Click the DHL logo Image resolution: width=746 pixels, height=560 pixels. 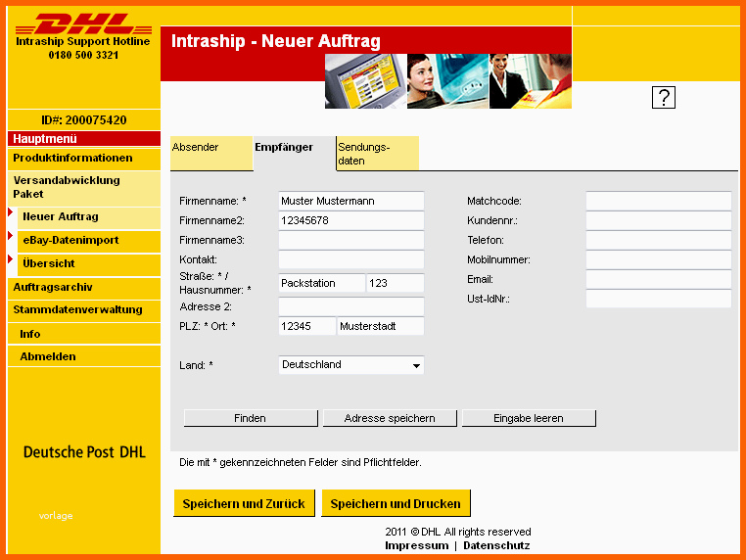coord(84,23)
